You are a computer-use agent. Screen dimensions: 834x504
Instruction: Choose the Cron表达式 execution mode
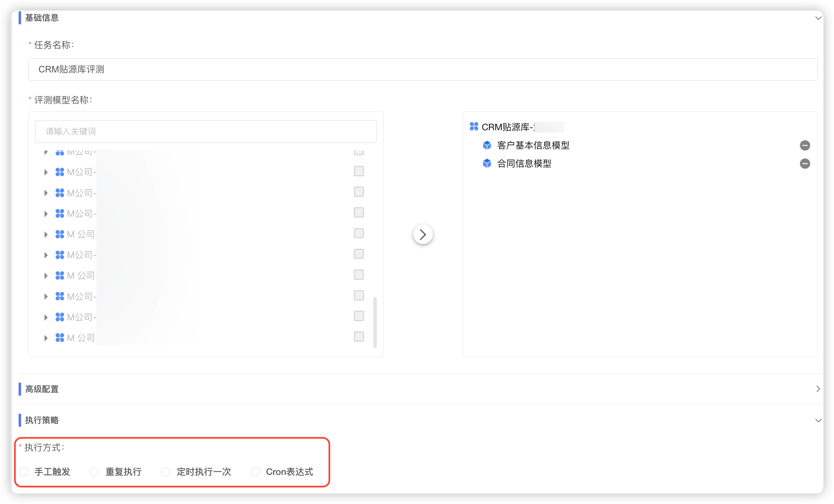point(255,472)
